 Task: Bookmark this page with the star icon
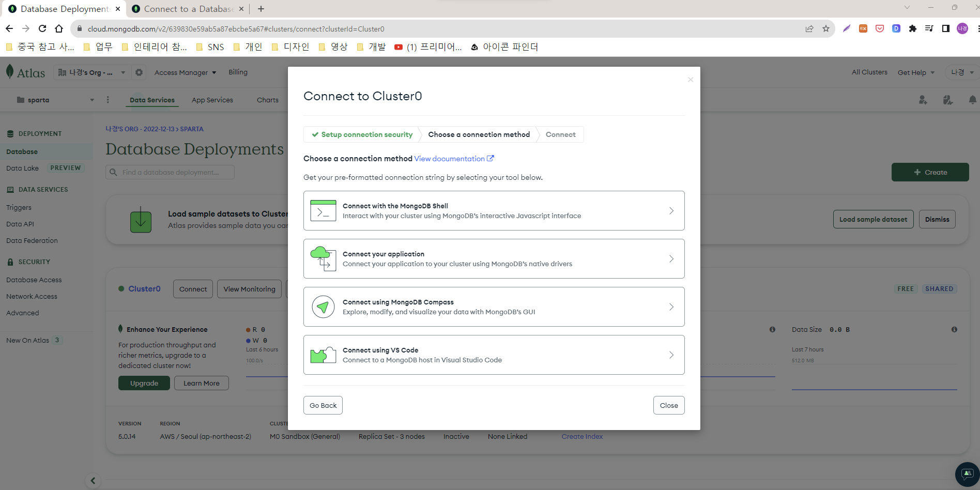[826, 28]
